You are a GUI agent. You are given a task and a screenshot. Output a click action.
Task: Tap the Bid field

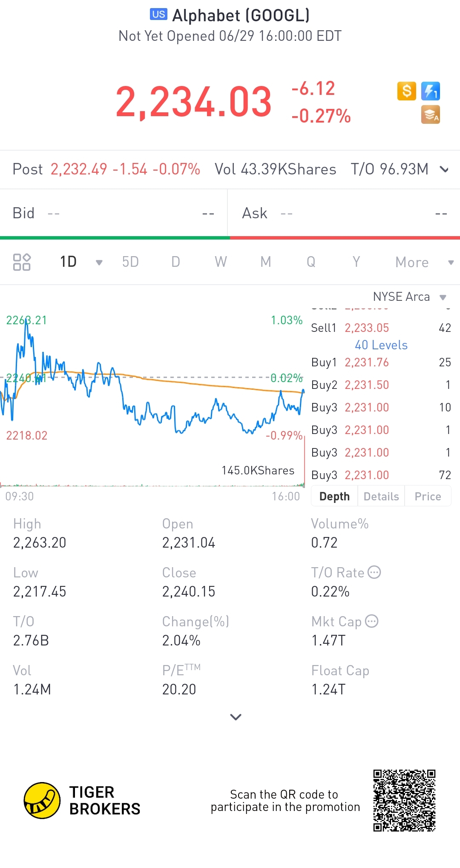click(114, 213)
